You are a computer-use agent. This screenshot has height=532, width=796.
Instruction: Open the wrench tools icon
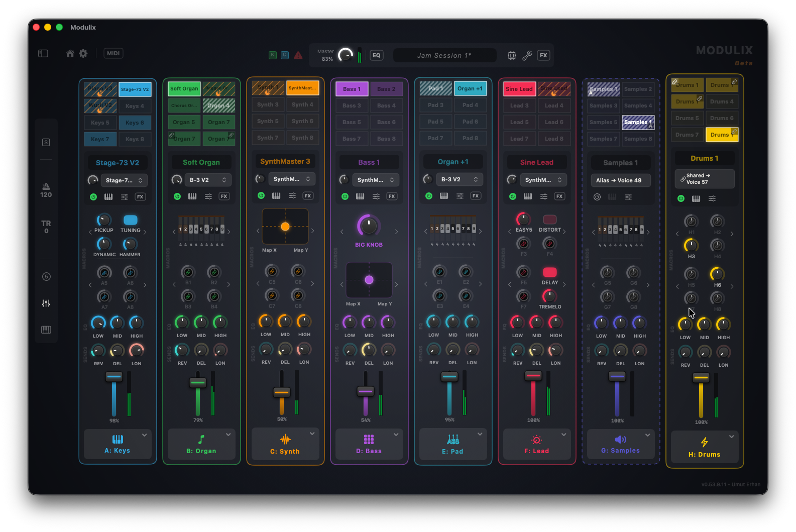(527, 55)
